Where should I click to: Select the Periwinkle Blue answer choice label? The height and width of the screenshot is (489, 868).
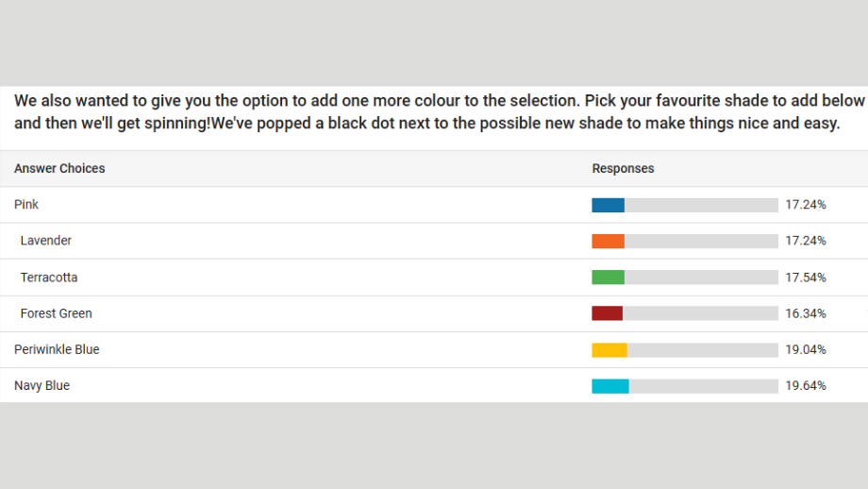tap(57, 349)
